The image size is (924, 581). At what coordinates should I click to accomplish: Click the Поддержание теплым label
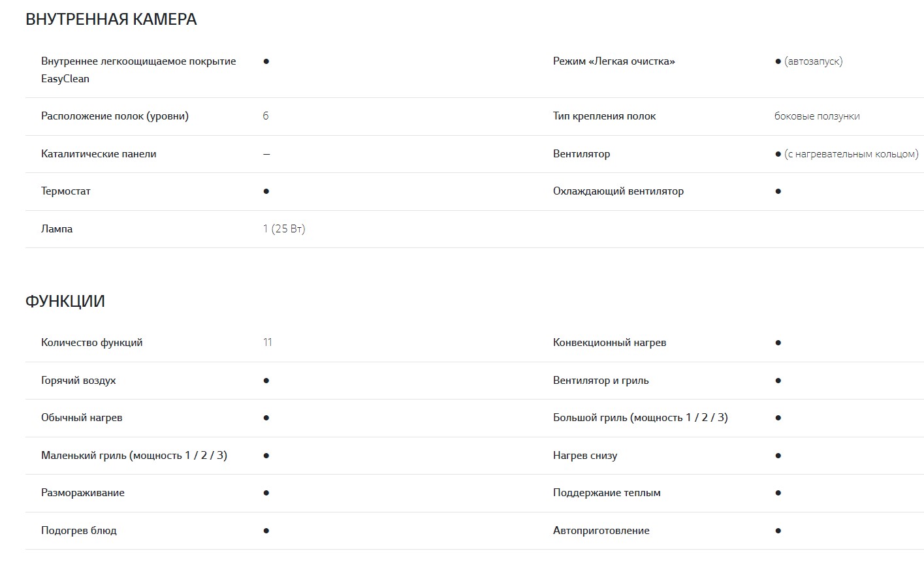[x=607, y=493]
